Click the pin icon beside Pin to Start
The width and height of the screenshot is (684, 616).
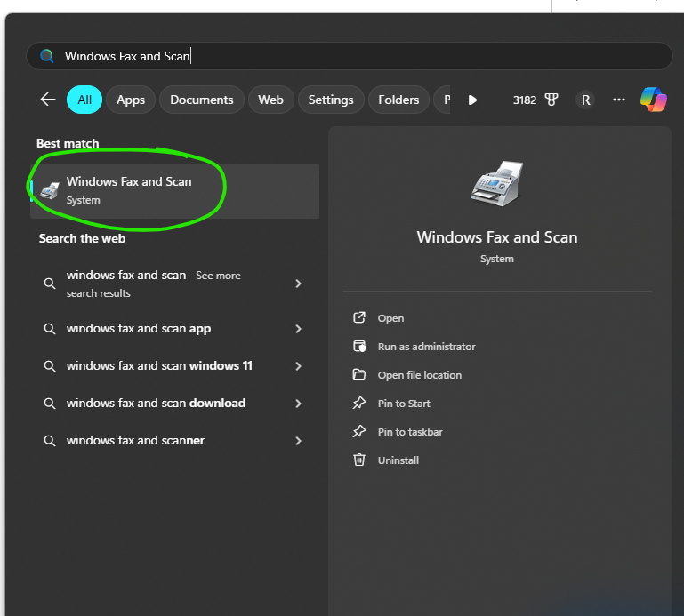click(359, 403)
